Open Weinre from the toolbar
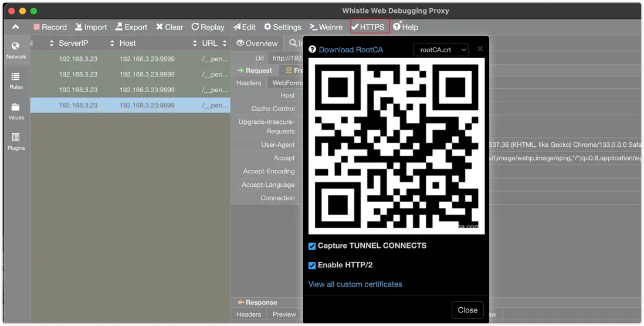Screen dimensions: 644x326 (x=326, y=27)
